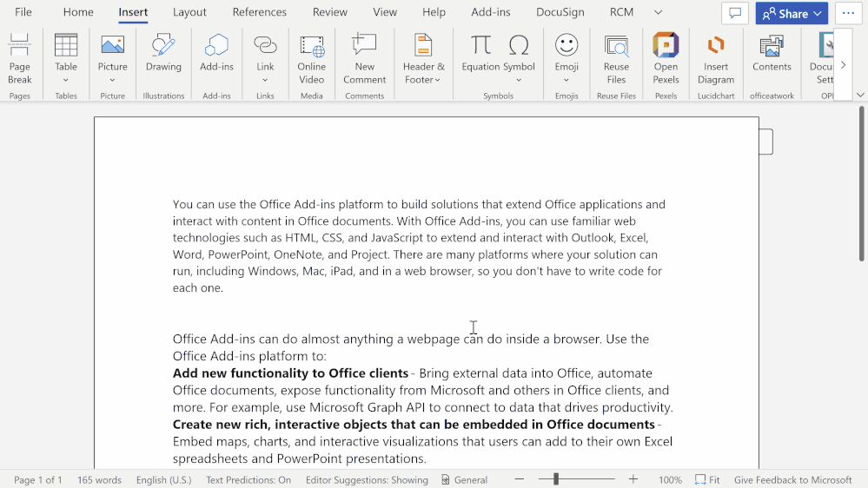Screen dimensions: 868x488
Task: Insert a Lucidchart diagram
Action: tap(716, 59)
